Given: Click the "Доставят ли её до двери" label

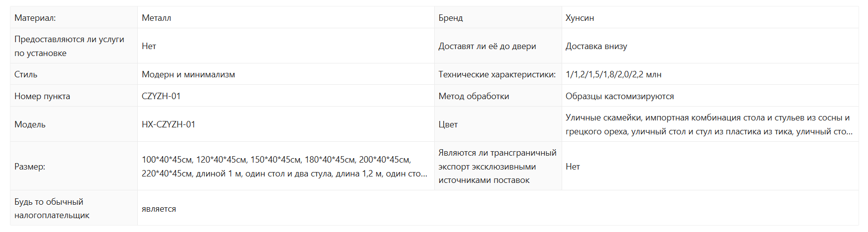Looking at the screenshot, I should [x=487, y=46].
